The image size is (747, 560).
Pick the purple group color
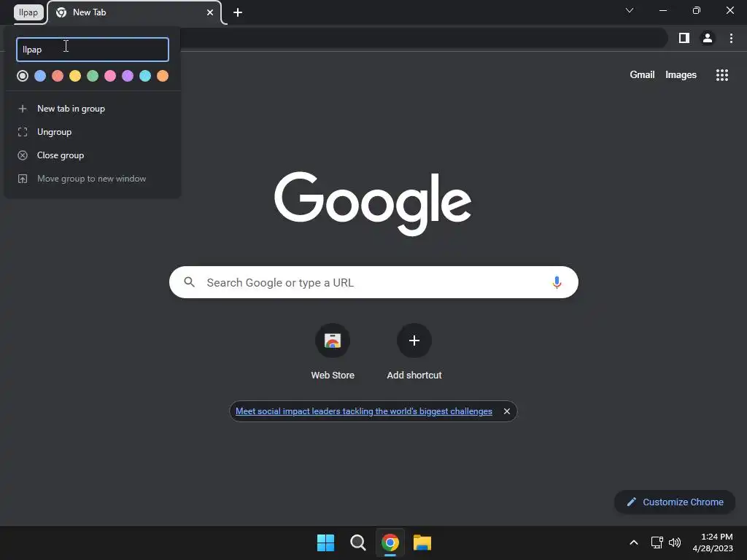pyautogui.click(x=128, y=76)
